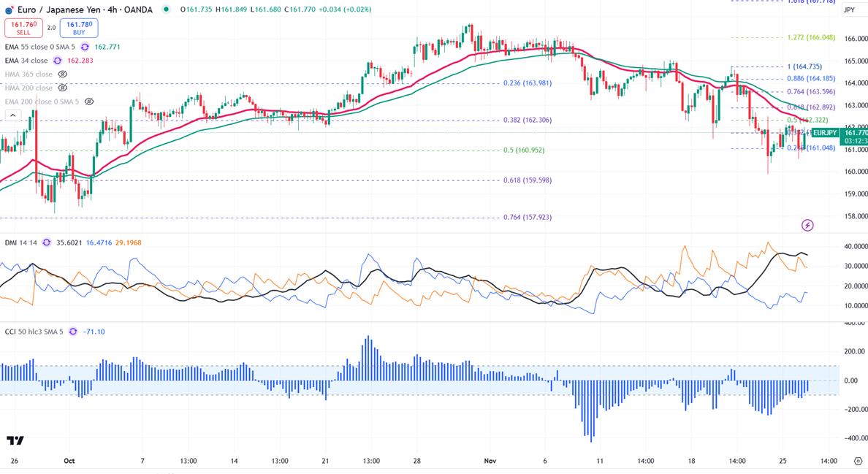The height and width of the screenshot is (474, 868).
Task: Select Fibonacci level 1.272 (166.048)
Action: (811, 37)
